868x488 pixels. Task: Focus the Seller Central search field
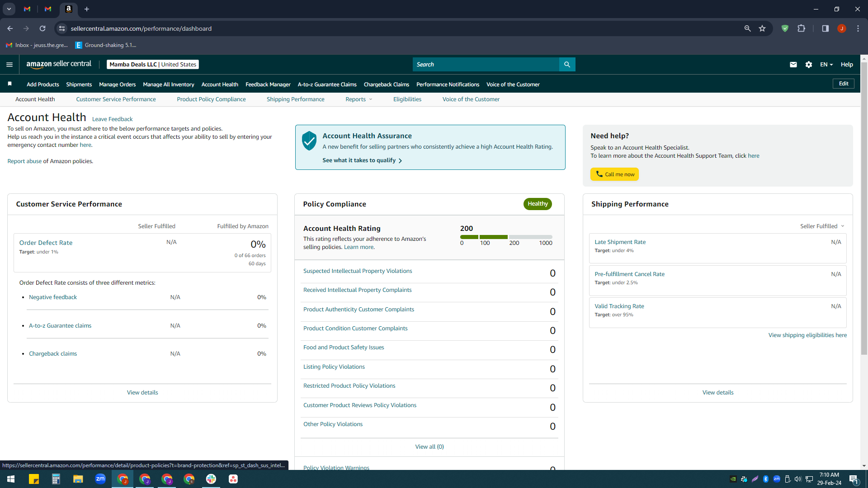486,65
